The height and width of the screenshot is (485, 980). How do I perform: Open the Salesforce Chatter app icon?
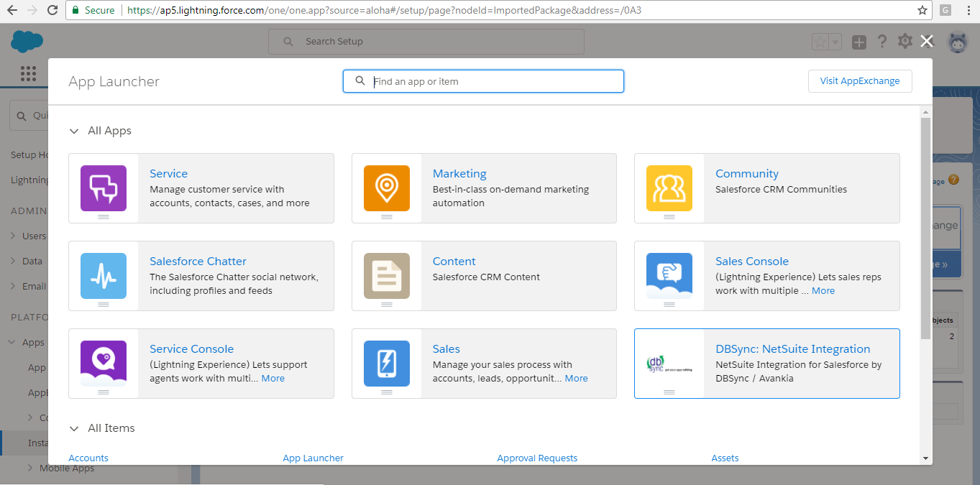click(103, 276)
